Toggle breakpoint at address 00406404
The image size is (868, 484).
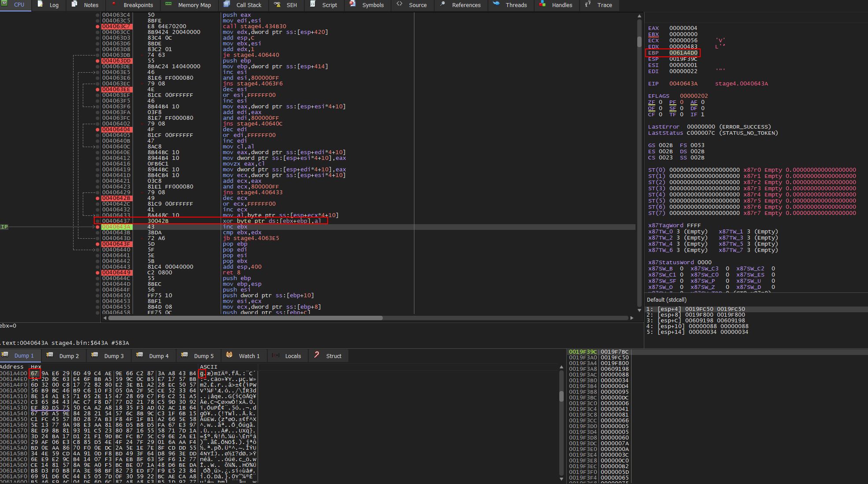pyautogui.click(x=98, y=129)
